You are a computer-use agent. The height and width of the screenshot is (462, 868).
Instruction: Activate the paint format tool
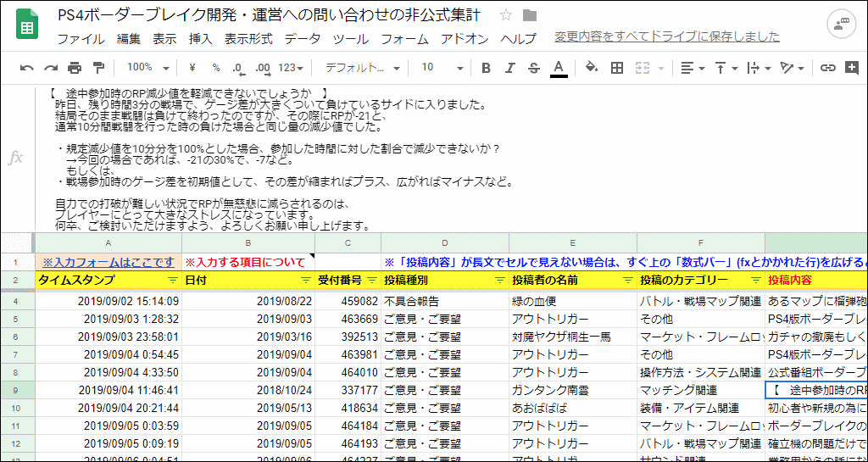coord(98,68)
